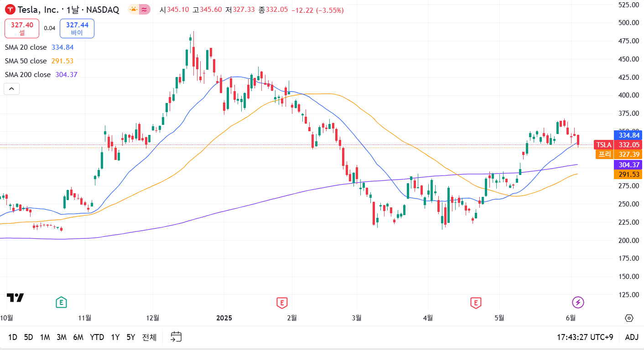Select the 1Y time range
Screen dimensions: 644x350
pos(115,337)
